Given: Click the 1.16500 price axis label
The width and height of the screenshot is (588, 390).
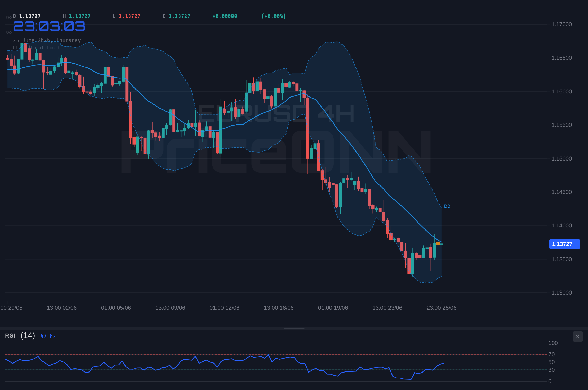Looking at the screenshot, I should 562,58.
